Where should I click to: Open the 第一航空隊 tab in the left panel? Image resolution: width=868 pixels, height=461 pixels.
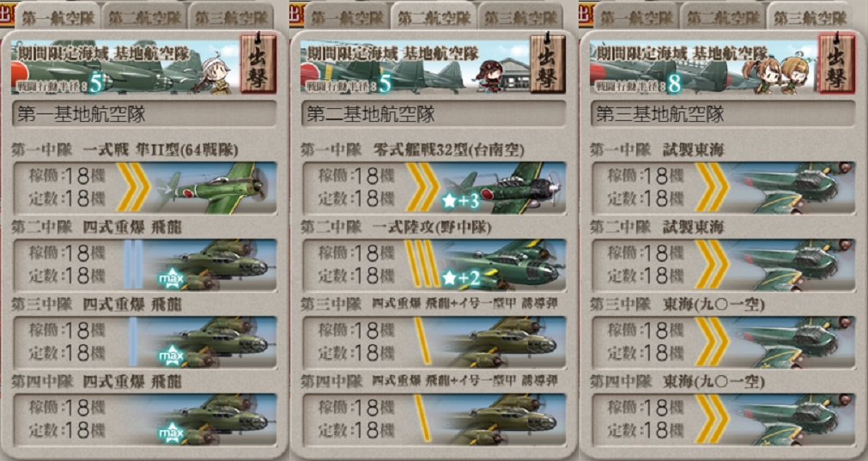tap(58, 16)
